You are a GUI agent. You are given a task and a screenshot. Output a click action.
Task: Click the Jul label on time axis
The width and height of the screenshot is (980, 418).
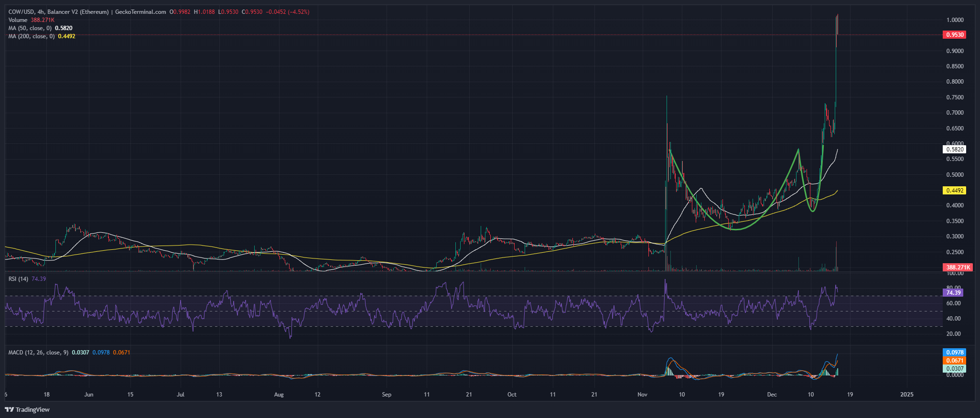click(x=180, y=395)
